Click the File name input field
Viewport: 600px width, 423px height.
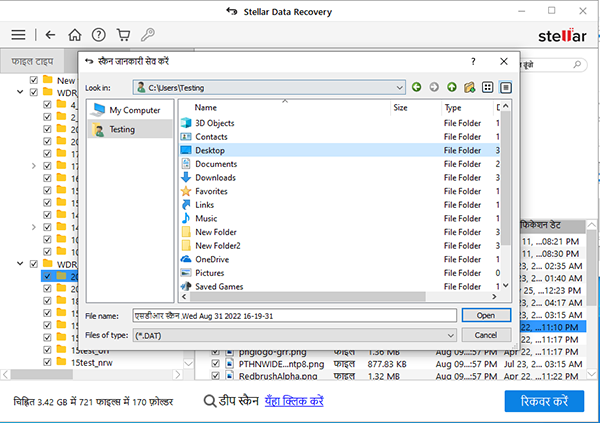click(295, 316)
